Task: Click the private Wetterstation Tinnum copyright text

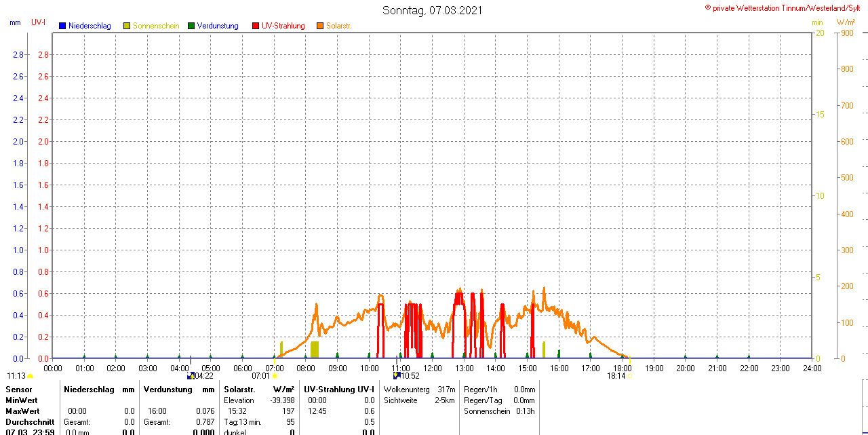Action: (785, 8)
